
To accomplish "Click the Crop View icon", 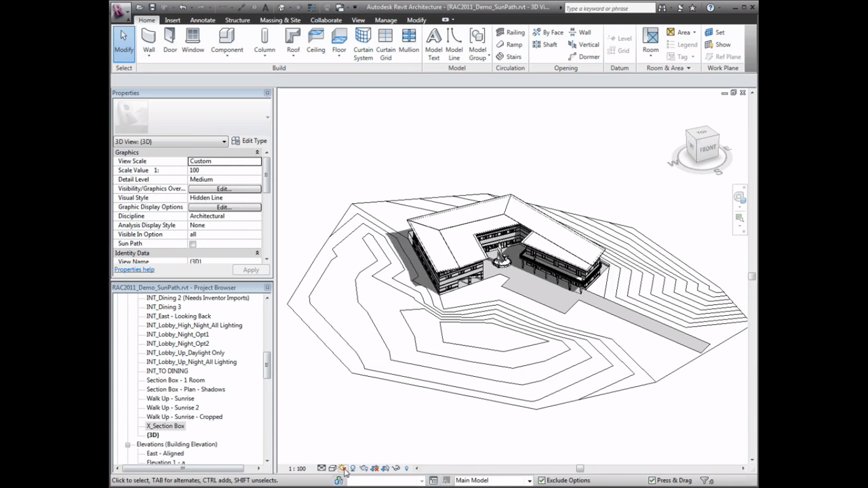I will click(x=374, y=468).
